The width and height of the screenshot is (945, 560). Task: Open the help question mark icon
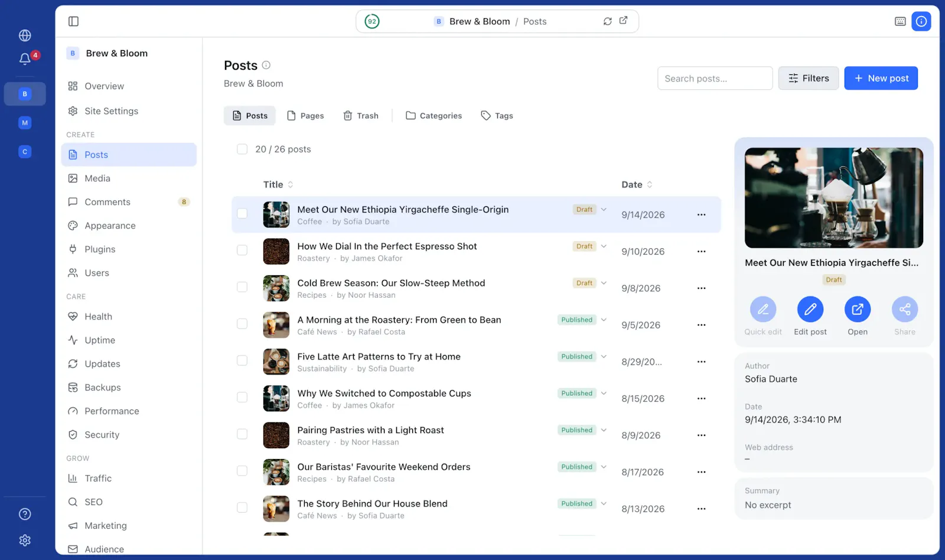tap(25, 514)
